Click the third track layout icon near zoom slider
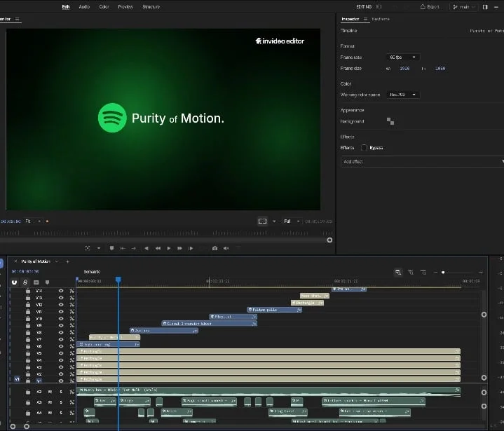 [x=423, y=272]
